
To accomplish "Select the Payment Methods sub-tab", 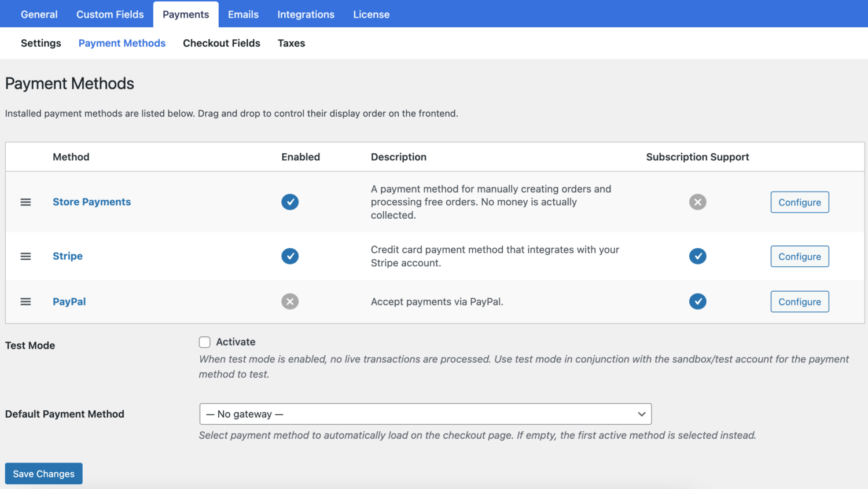I will pos(122,43).
